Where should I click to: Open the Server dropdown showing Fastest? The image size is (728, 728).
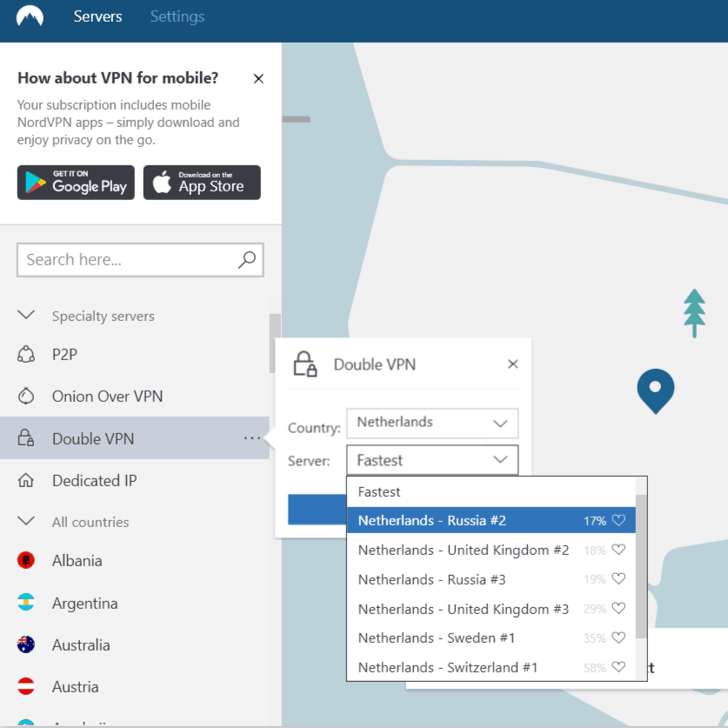(432, 460)
